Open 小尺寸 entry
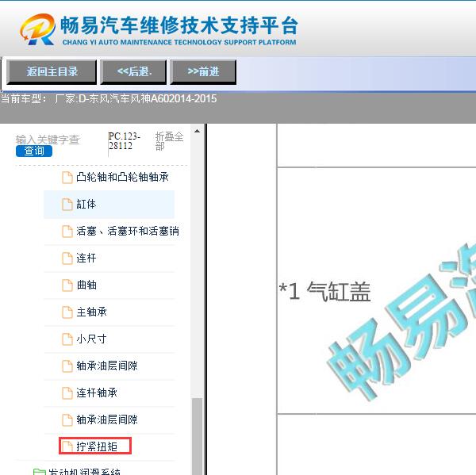This screenshot has width=476, height=475. (x=91, y=339)
